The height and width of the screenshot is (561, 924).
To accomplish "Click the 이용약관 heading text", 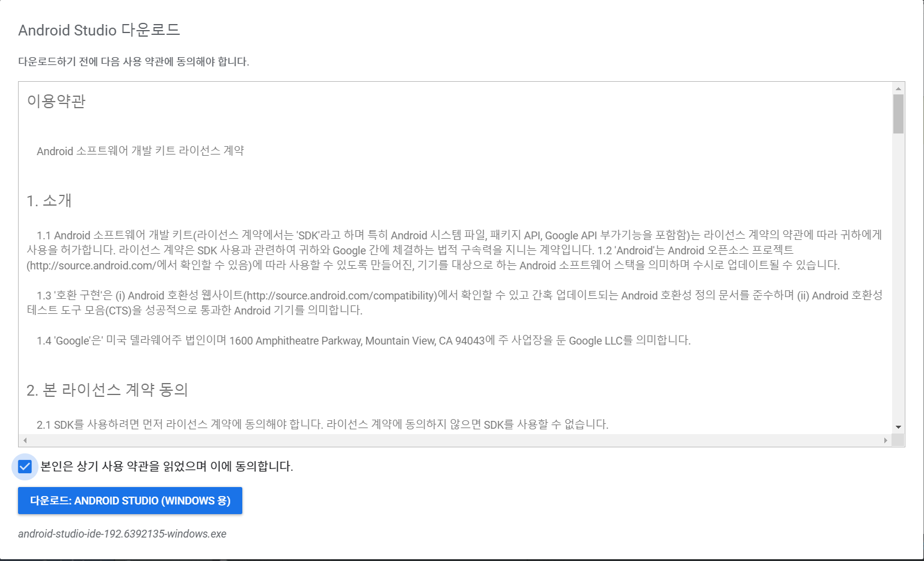I will [56, 101].
